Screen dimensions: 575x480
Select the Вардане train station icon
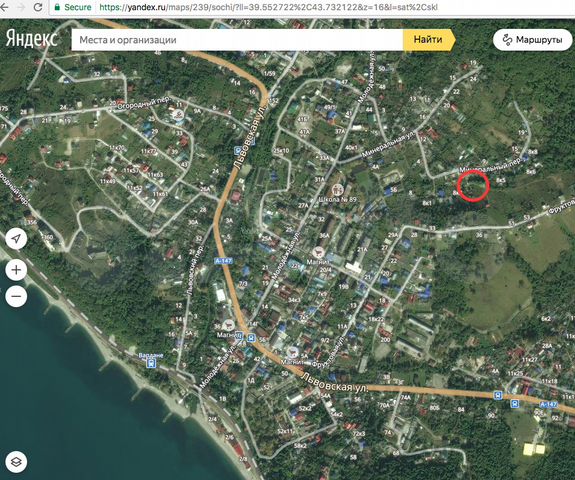[151, 363]
